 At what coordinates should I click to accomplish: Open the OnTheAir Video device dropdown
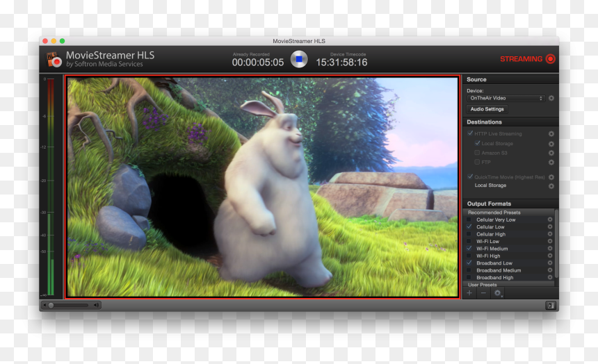(506, 99)
